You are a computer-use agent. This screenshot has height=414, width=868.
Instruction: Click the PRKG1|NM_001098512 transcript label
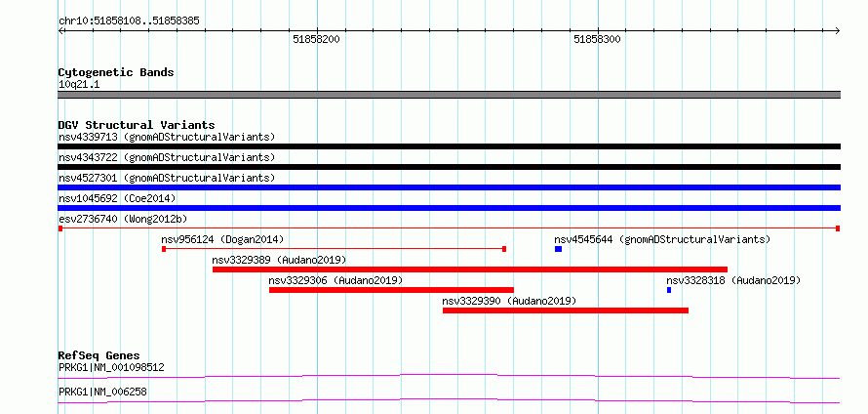(x=111, y=367)
